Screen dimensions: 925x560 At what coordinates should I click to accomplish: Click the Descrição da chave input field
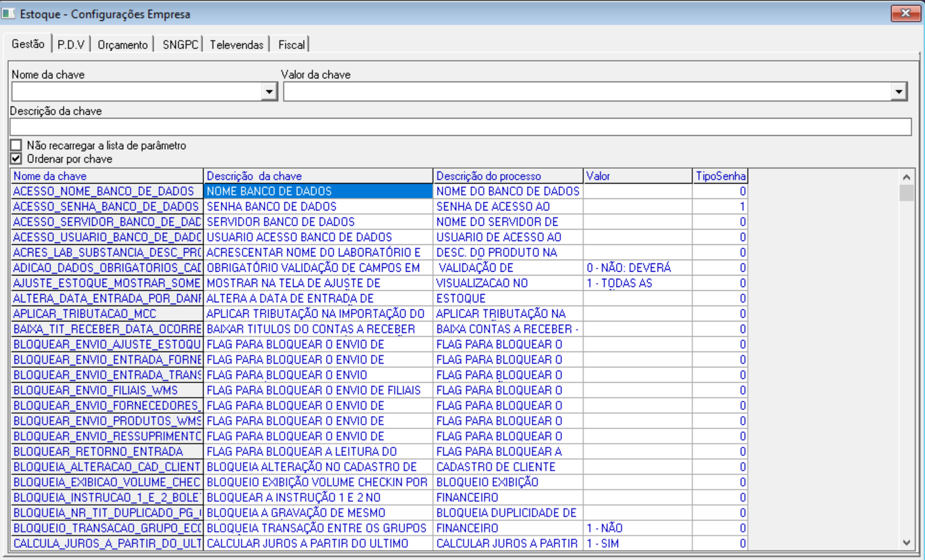pos(461,127)
